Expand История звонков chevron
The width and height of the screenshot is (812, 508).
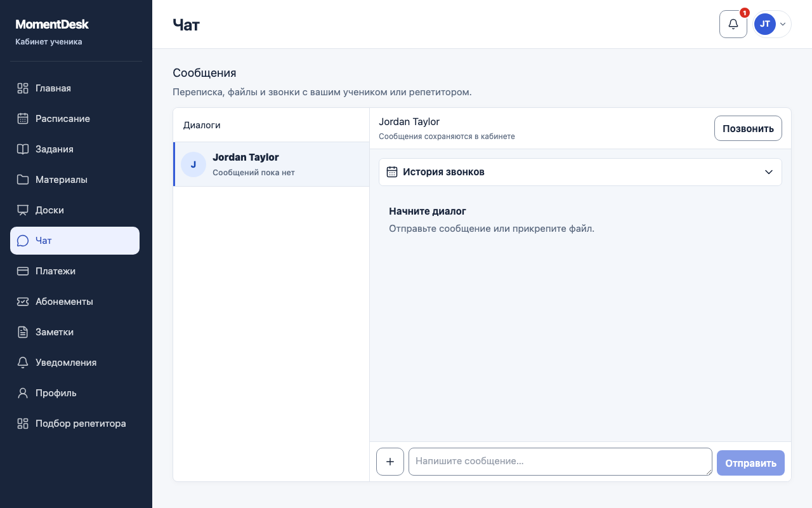coord(769,172)
